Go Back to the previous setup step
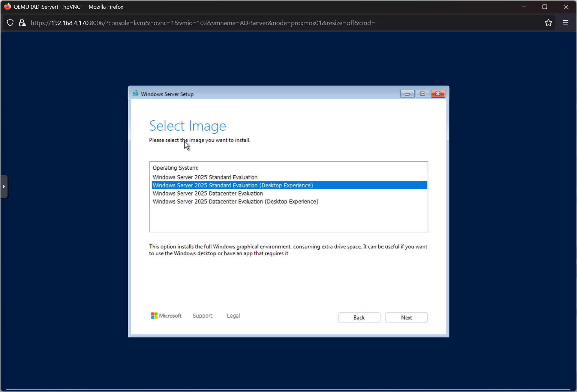This screenshot has height=392, width=577. click(359, 317)
